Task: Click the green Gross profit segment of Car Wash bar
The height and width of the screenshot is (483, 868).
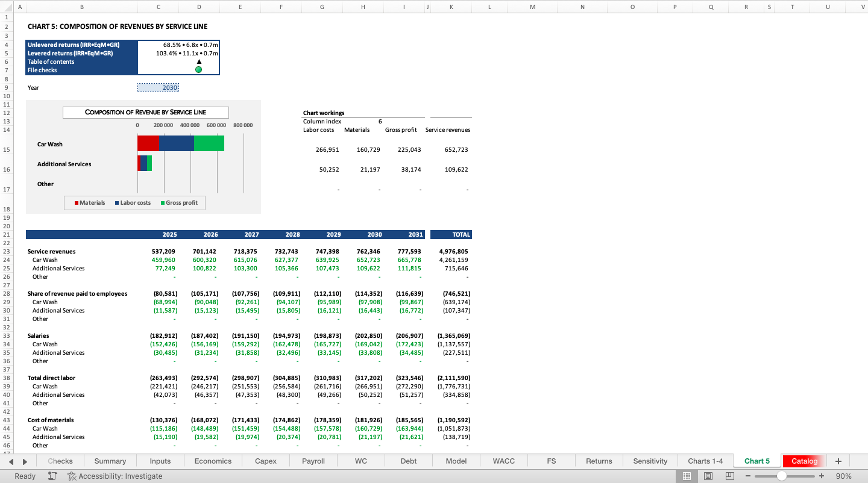Action: 209,143
